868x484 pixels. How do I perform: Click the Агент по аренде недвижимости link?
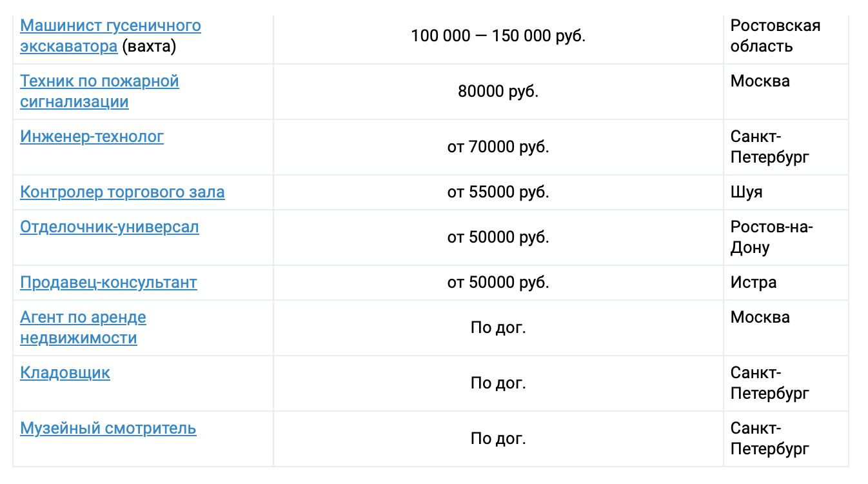pos(83,328)
